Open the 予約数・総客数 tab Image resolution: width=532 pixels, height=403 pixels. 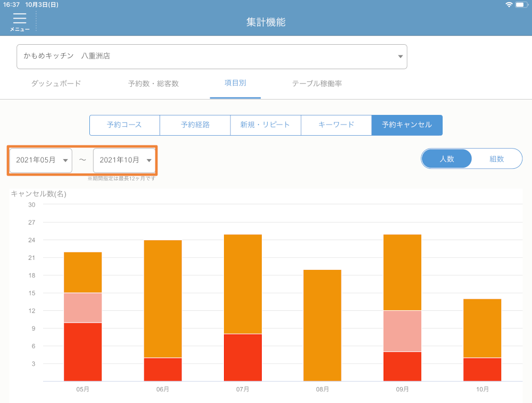pos(153,84)
